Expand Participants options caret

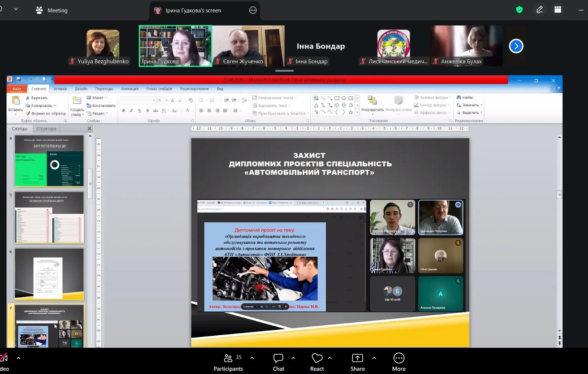tap(252, 358)
